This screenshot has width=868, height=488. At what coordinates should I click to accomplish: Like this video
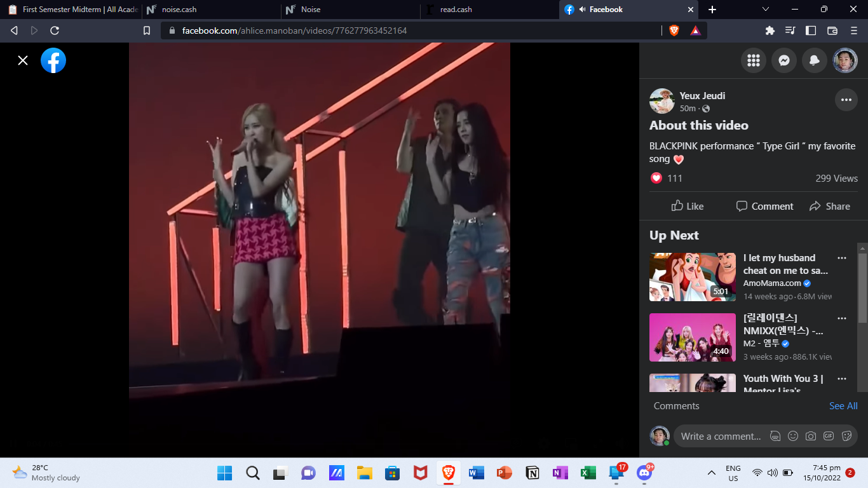click(688, 207)
